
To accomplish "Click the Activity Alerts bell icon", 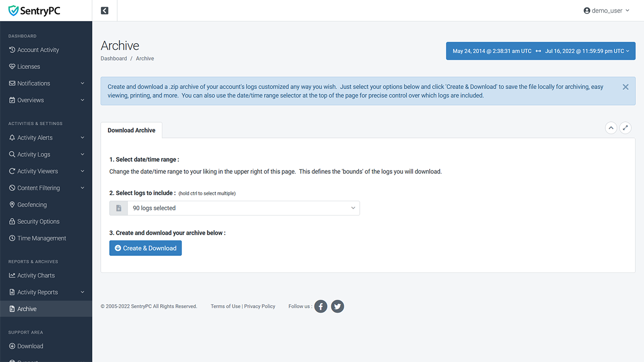I will (x=13, y=138).
